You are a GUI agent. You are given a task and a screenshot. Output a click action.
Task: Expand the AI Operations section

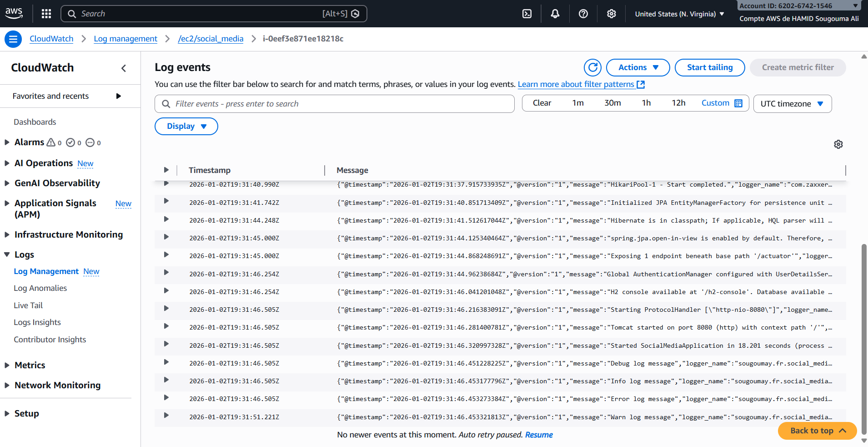point(7,163)
